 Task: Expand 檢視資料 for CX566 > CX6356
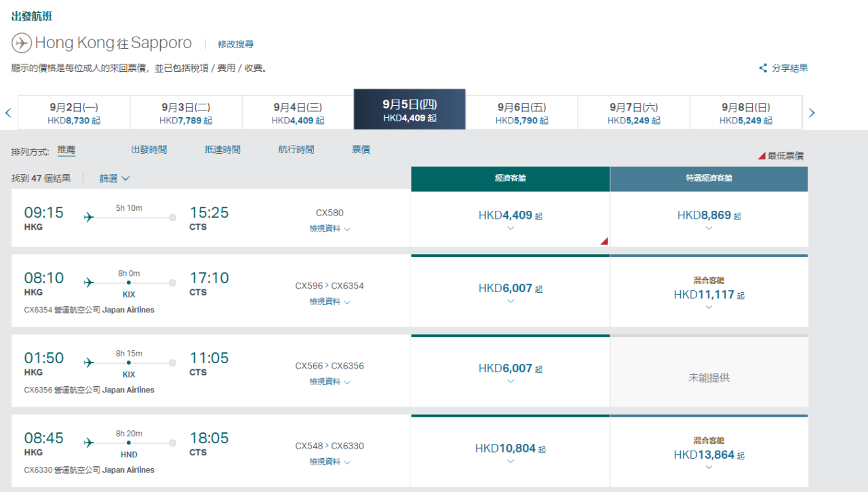pos(330,382)
